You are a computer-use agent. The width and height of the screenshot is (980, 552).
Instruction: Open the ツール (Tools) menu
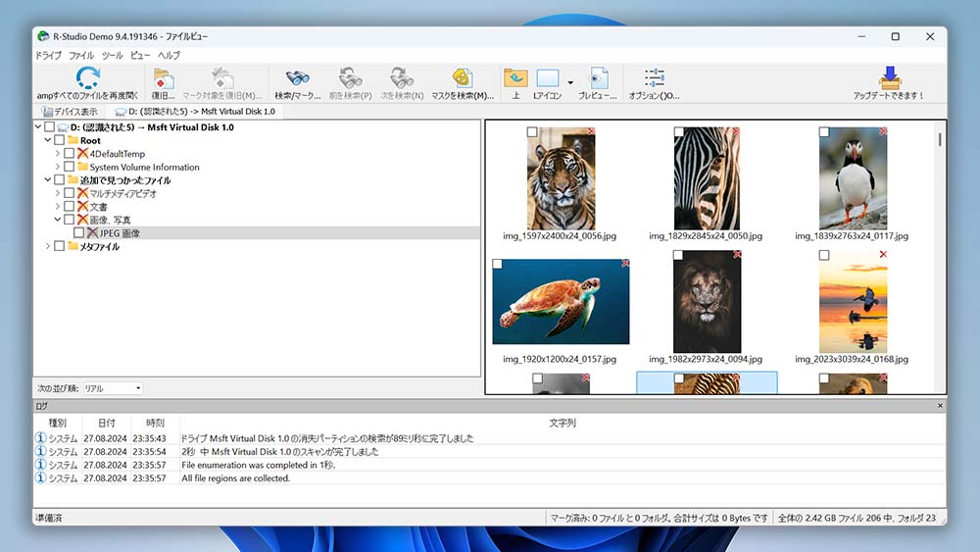coord(113,55)
